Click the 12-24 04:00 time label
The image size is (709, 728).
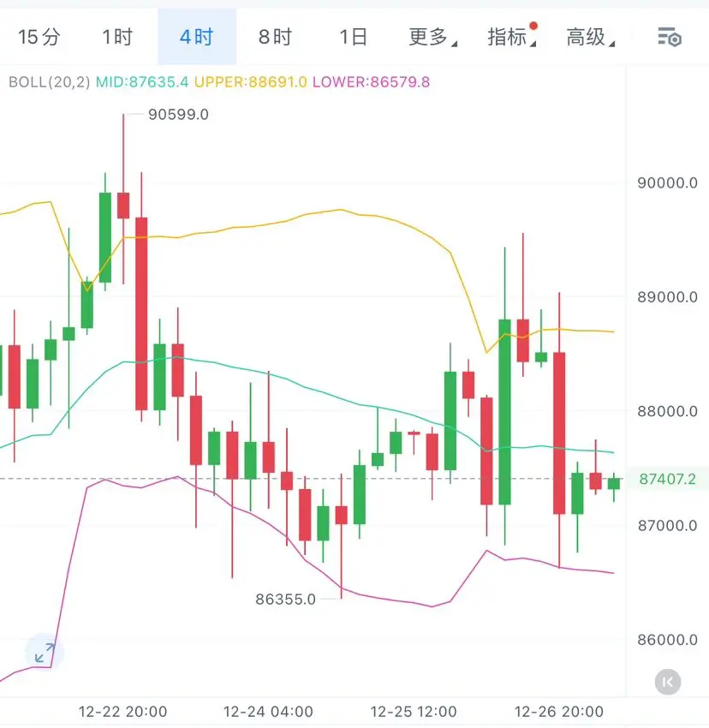click(x=268, y=711)
